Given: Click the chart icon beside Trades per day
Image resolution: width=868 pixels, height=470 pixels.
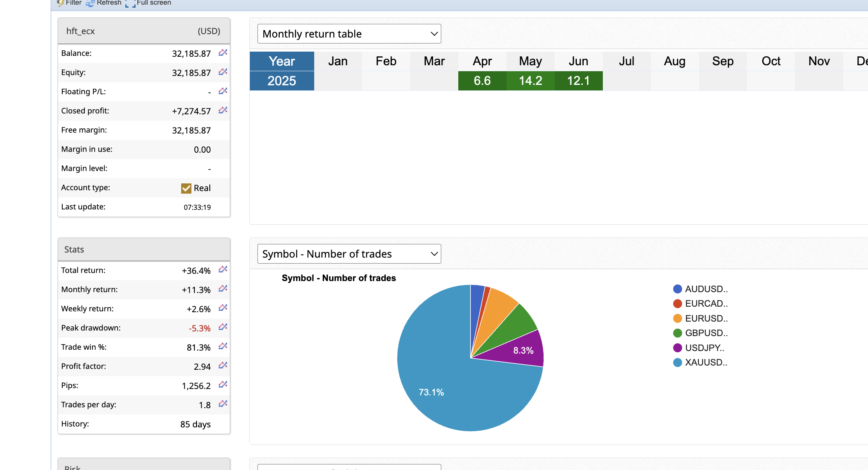Looking at the screenshot, I should click(223, 404).
